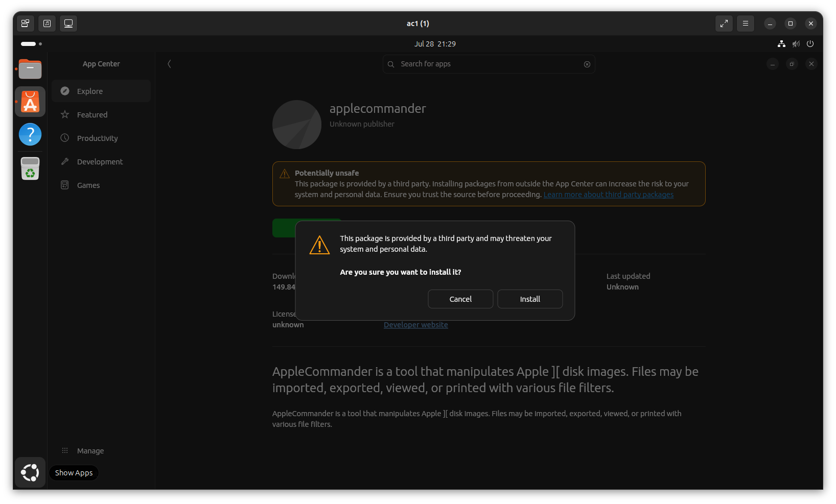Go back with the left chevron arrow
Image resolution: width=836 pixels, height=504 pixels.
(169, 64)
